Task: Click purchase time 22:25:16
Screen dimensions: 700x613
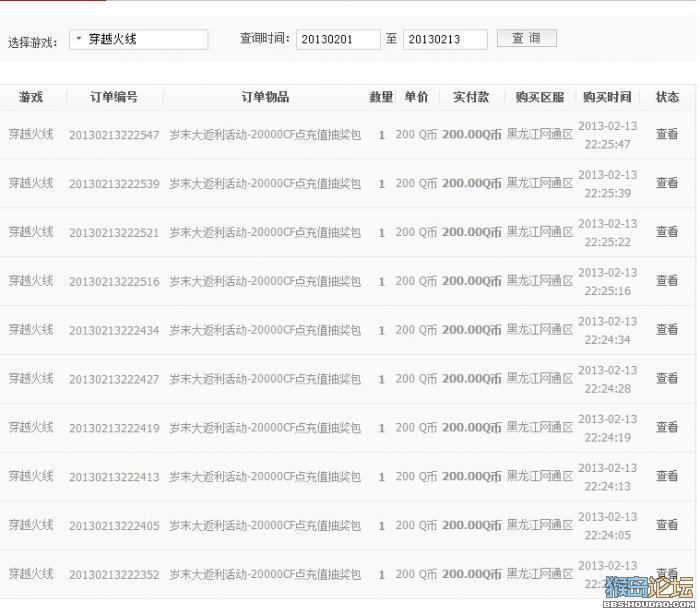Action: 608,291
